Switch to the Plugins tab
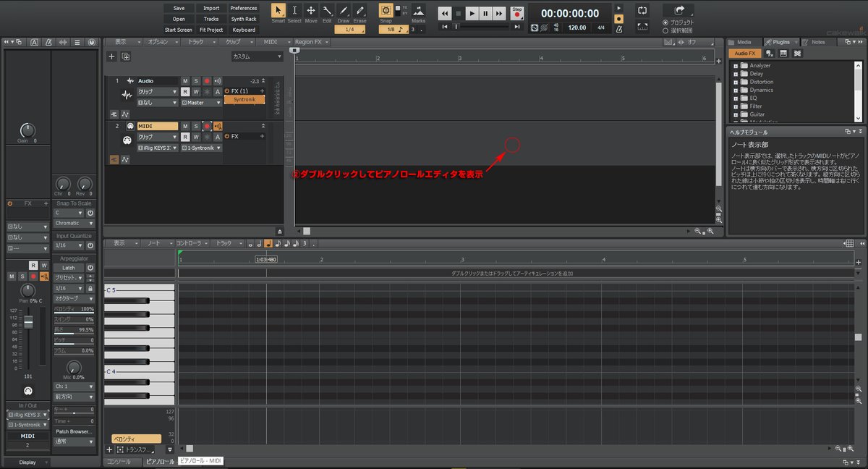868x469 pixels. pyautogui.click(x=780, y=41)
